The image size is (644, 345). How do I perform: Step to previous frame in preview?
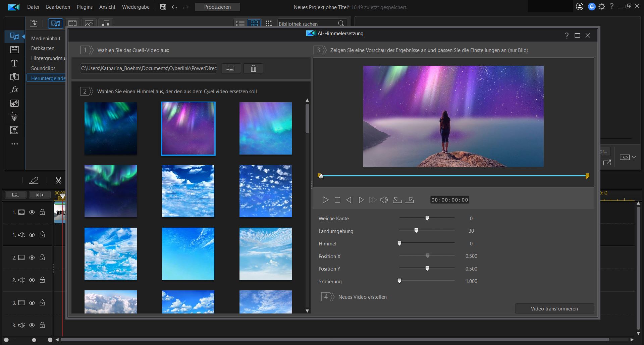pos(349,200)
